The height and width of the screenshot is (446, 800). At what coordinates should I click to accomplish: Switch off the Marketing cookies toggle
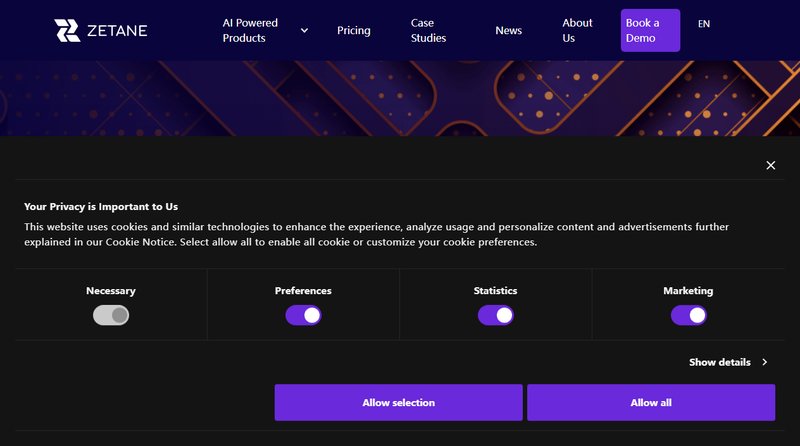pyautogui.click(x=688, y=315)
